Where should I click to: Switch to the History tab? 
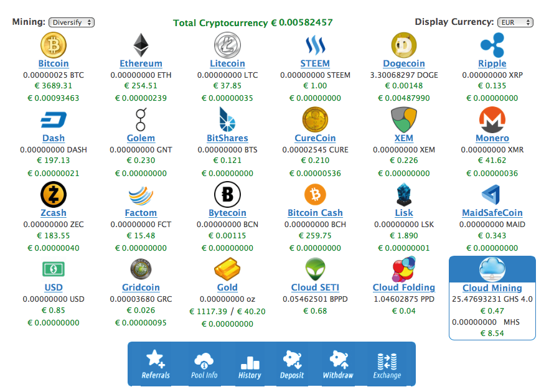pyautogui.click(x=250, y=364)
